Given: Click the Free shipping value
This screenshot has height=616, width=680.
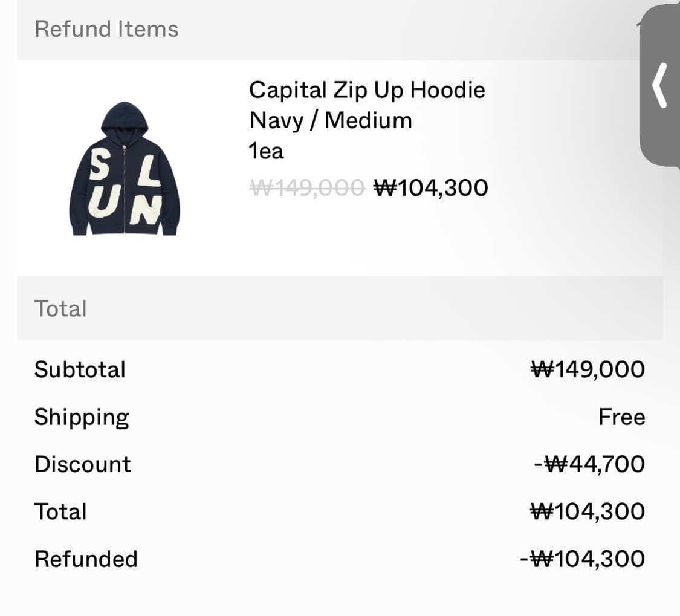Looking at the screenshot, I should [x=621, y=417].
